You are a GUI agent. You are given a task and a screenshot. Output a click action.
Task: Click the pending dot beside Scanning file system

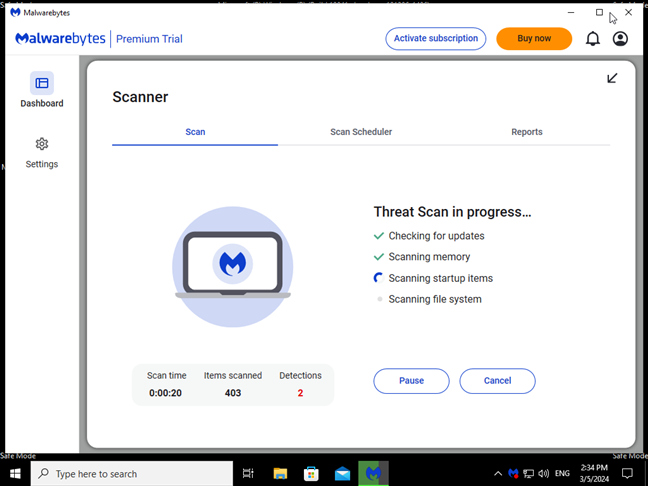[379, 299]
